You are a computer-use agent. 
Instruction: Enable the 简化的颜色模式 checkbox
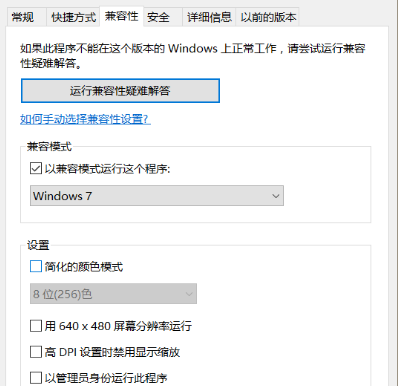point(36,267)
